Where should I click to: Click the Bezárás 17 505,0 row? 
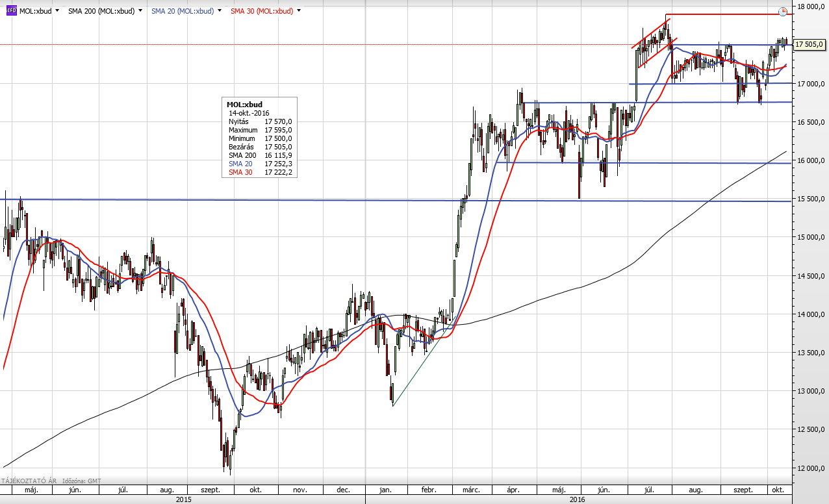point(260,147)
